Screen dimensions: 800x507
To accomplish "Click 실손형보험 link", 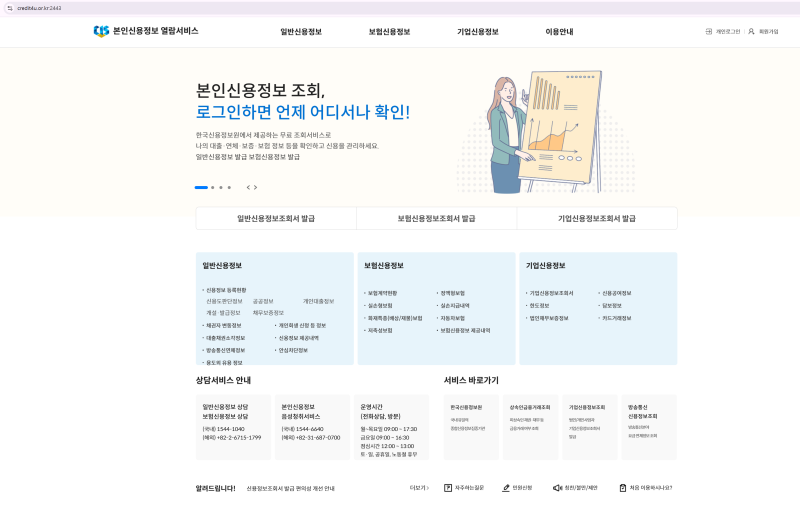I will tap(380, 306).
